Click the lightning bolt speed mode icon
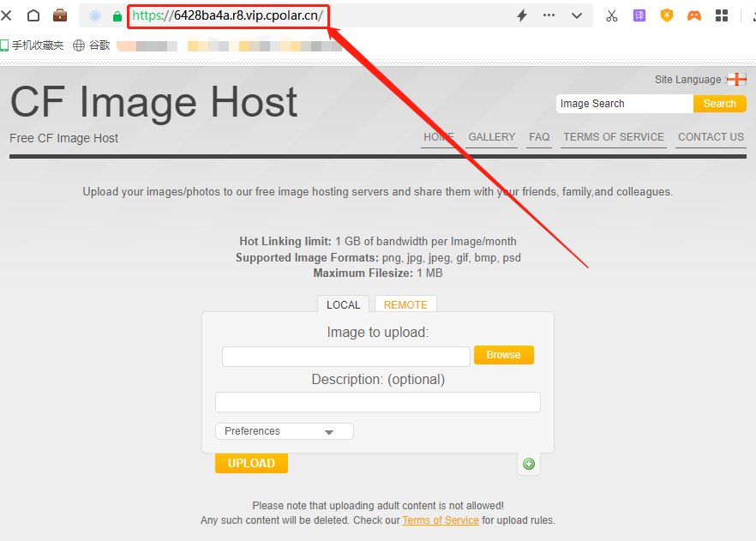 coord(521,15)
